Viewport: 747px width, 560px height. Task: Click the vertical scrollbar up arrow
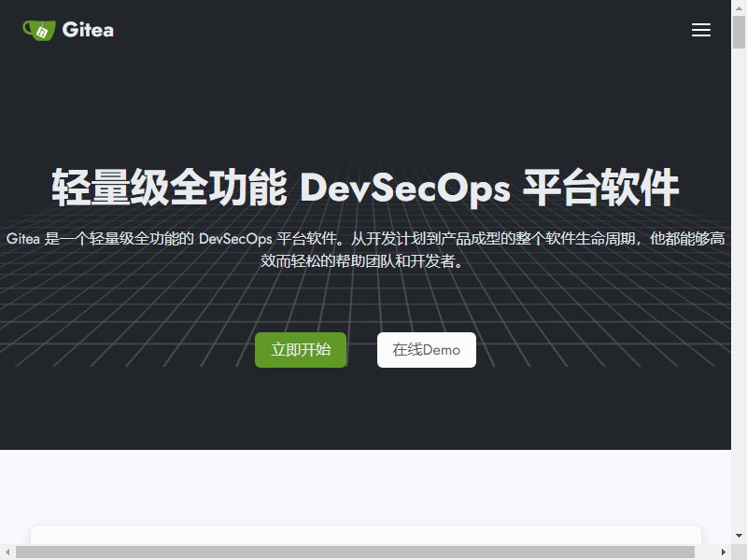[x=739, y=7]
